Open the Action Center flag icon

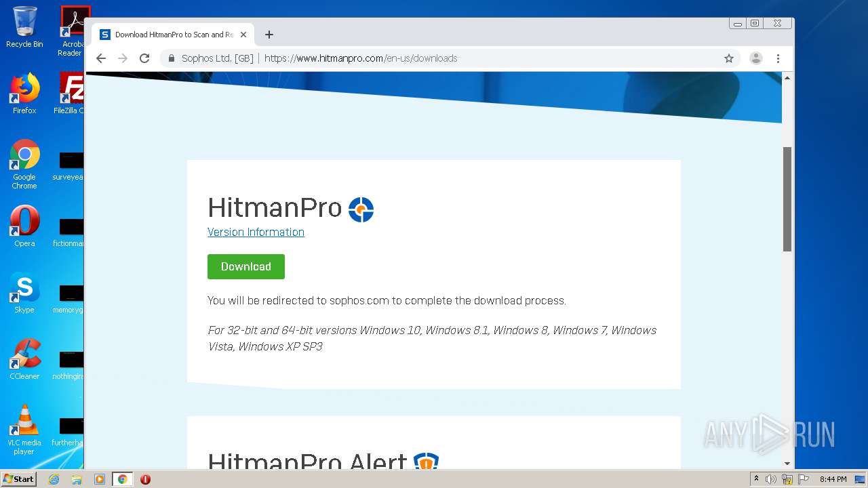coord(804,479)
